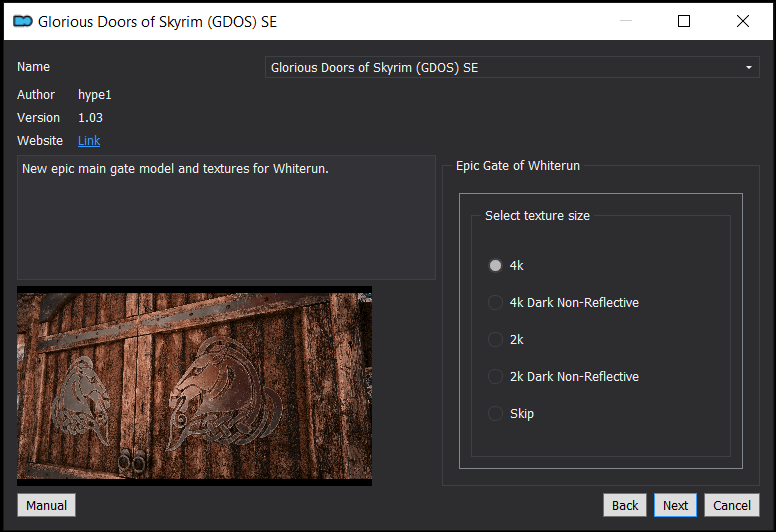This screenshot has height=532, width=776.
Task: Proceed with the Next button
Action: click(x=675, y=505)
